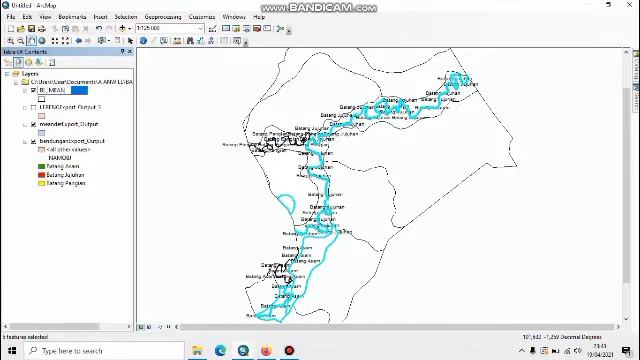The width and height of the screenshot is (640, 360).
Task: Switch to List By Selection view
Action: (x=39, y=62)
